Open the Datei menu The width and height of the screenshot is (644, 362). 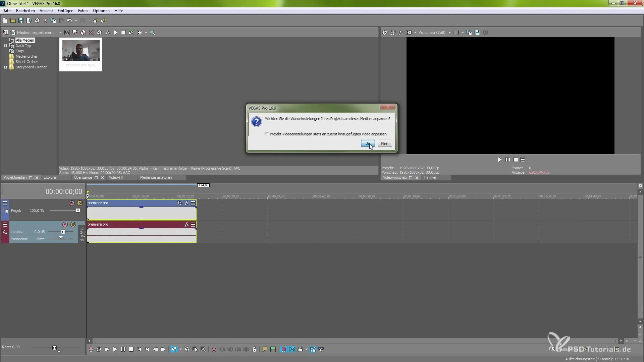point(7,11)
